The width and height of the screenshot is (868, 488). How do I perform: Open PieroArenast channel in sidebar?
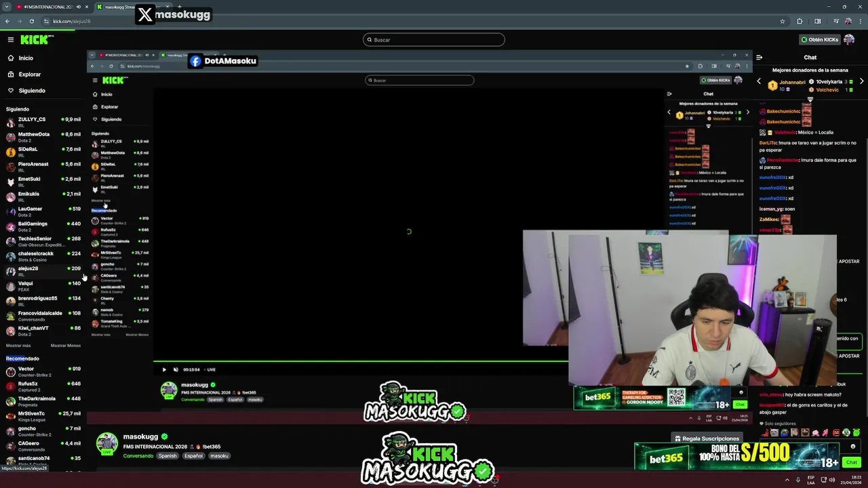click(x=43, y=167)
